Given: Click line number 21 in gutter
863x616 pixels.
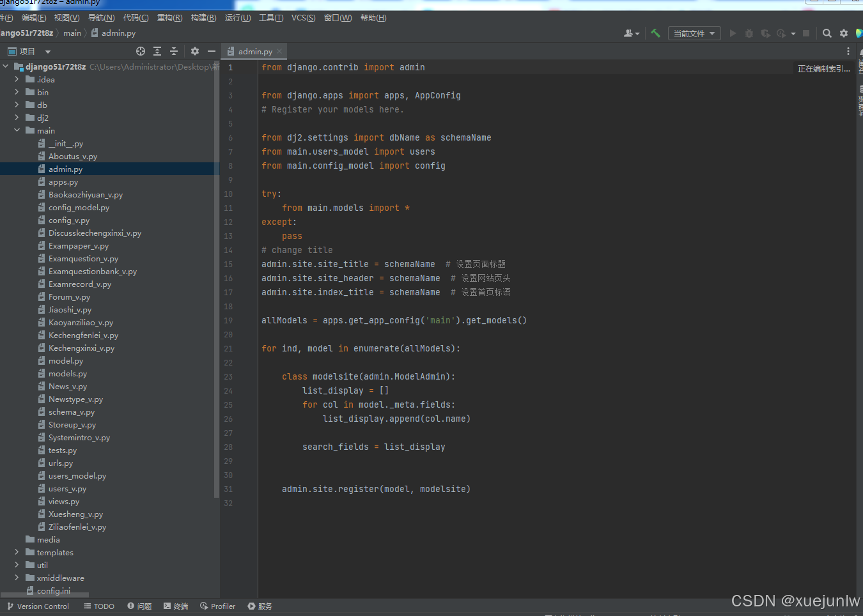Looking at the screenshot, I should [228, 349].
